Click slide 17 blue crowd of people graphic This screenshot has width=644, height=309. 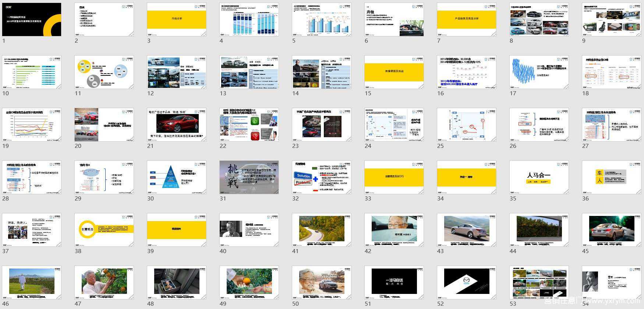coord(539,72)
